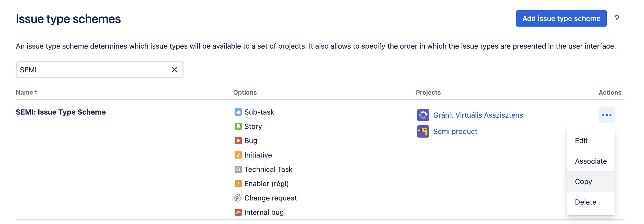Toggle the three-dot actions menu
Image resolution: width=644 pixels, height=224 pixels.
(x=607, y=115)
